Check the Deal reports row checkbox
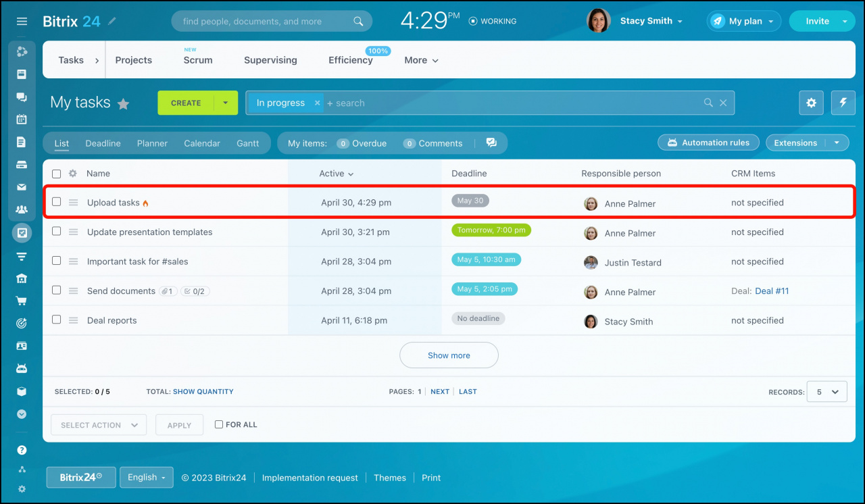The width and height of the screenshot is (865, 504). (56, 320)
